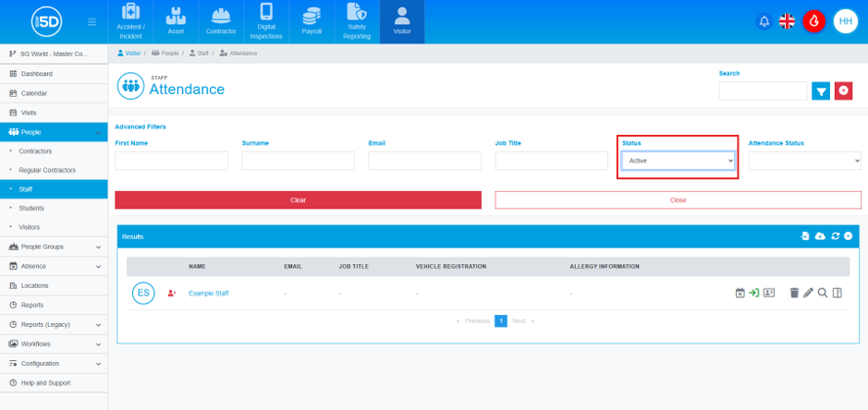Refresh the Results list
Image resolution: width=868 pixels, height=410 pixels.
pos(836,236)
